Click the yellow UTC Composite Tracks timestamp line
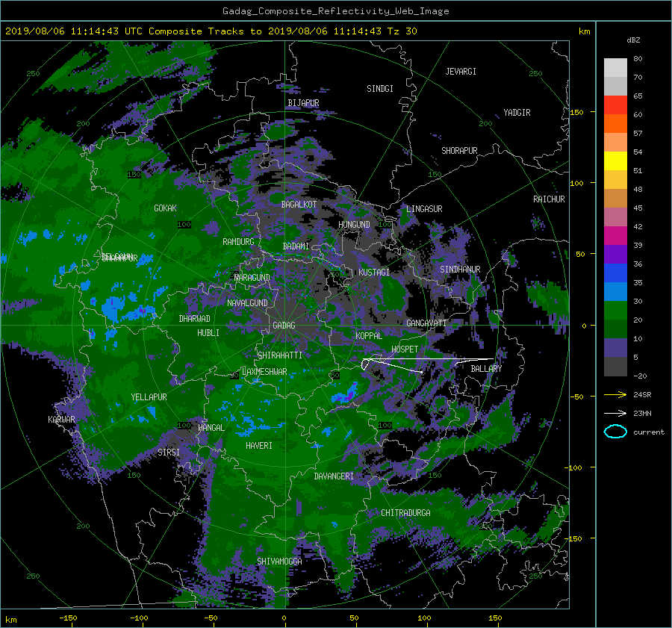Screen dimensions: 672x628 click(x=211, y=31)
